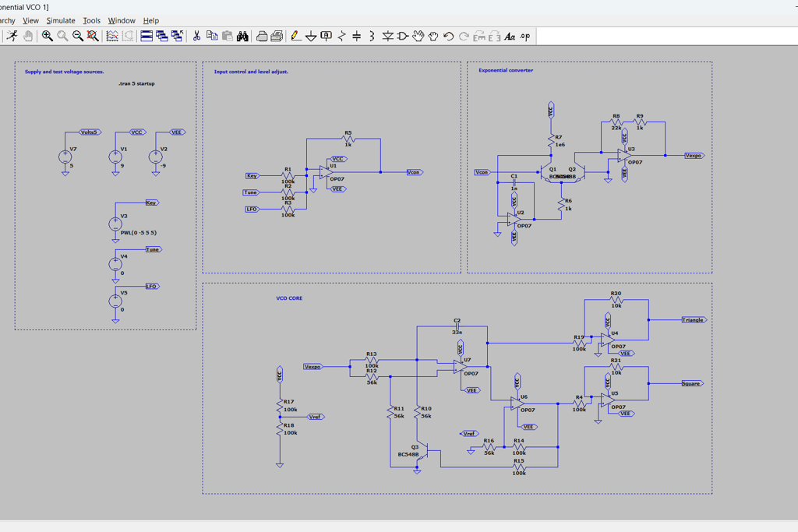Open the Window menu
798x532 pixels.
pyautogui.click(x=122, y=20)
